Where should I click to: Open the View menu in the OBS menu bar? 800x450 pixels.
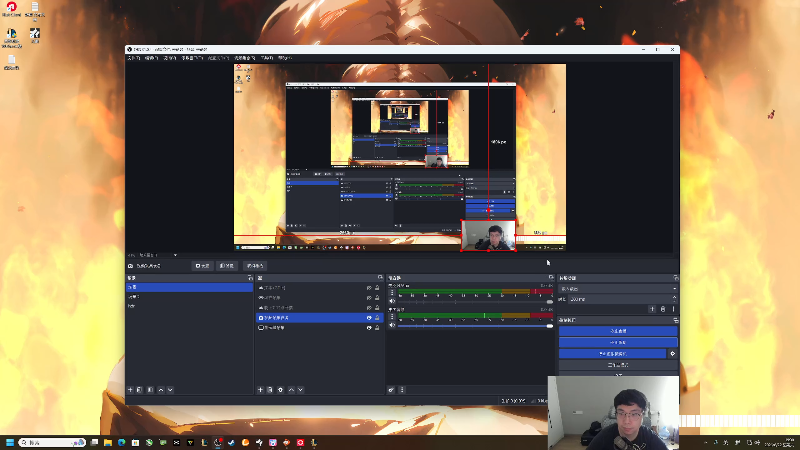click(x=169, y=58)
